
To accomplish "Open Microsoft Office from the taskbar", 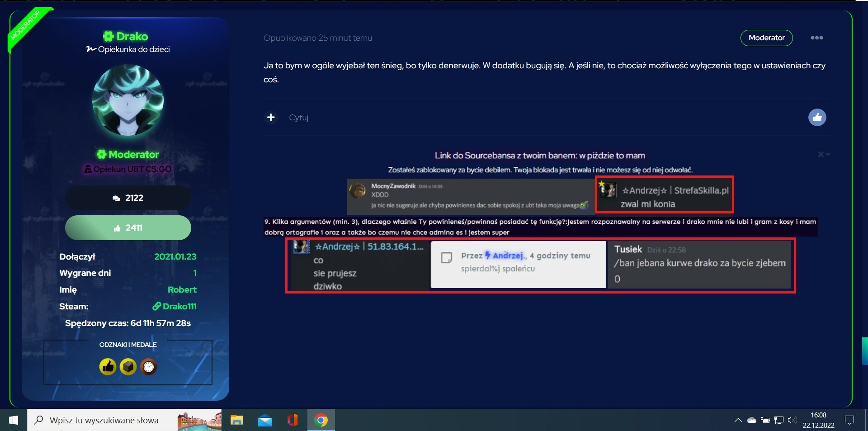I will point(293,420).
